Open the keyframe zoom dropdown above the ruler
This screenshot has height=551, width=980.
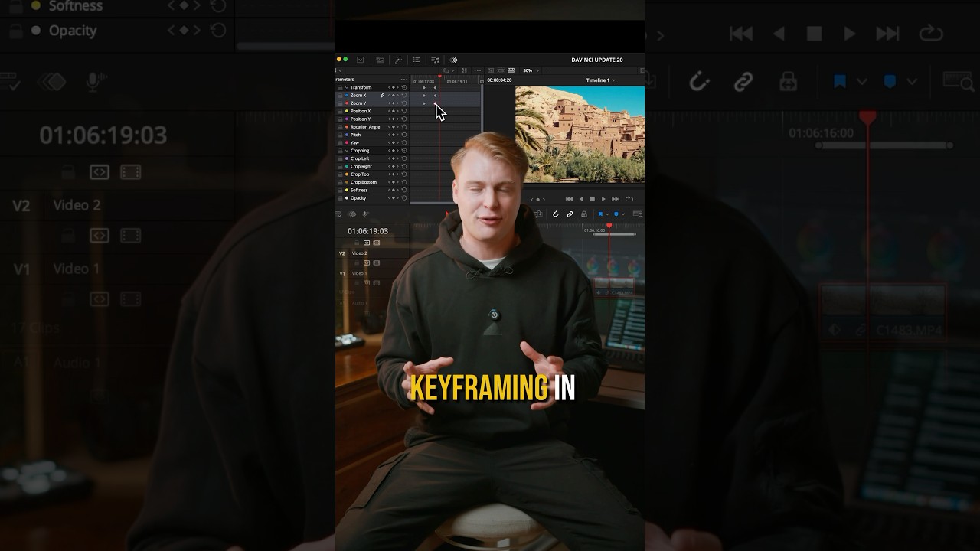[449, 70]
